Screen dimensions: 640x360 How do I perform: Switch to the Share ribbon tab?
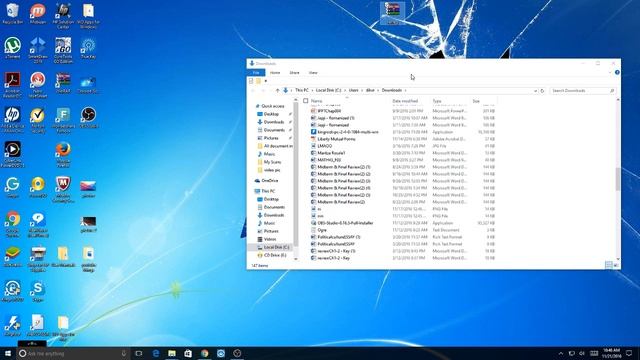pos(294,73)
